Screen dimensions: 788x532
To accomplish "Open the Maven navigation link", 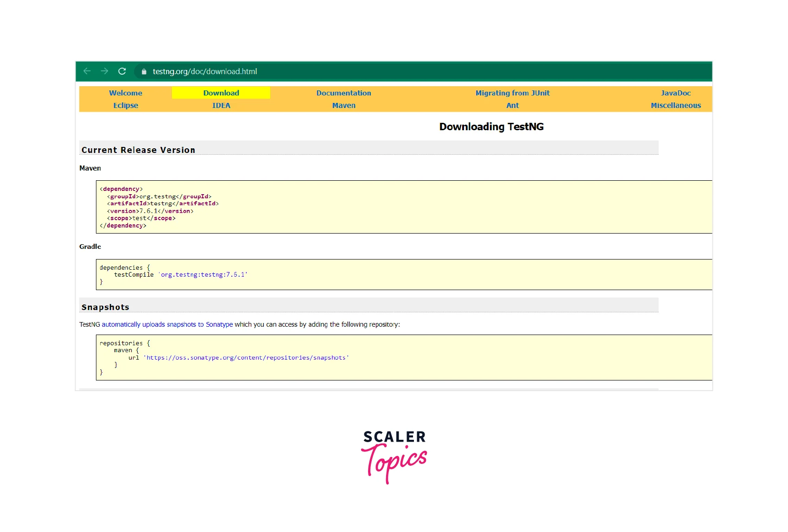I will [343, 106].
